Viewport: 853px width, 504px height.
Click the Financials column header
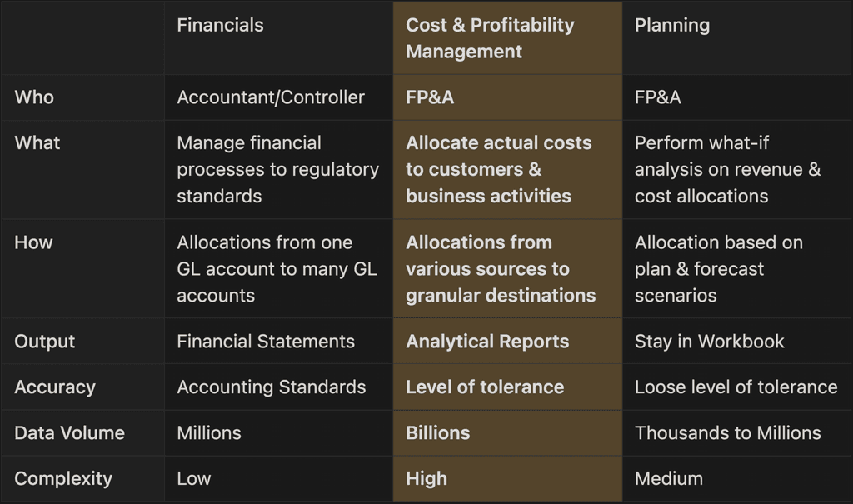tap(220, 25)
